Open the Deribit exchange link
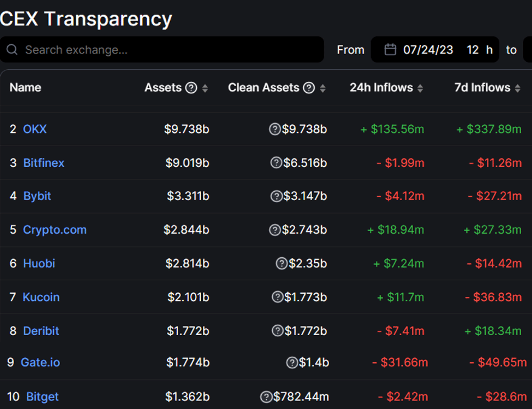532x409 pixels. (41, 331)
